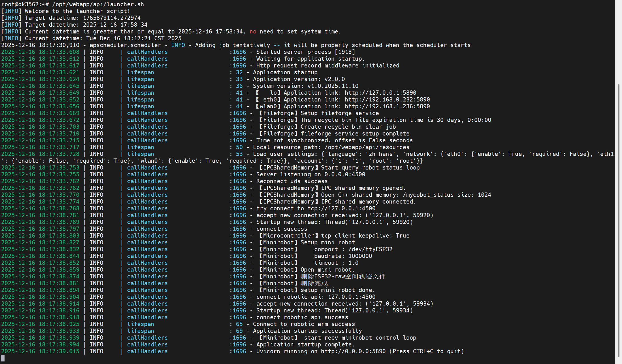The image size is (622, 364).
Task: Click 'Started server process [1918]' message
Action: point(305,52)
